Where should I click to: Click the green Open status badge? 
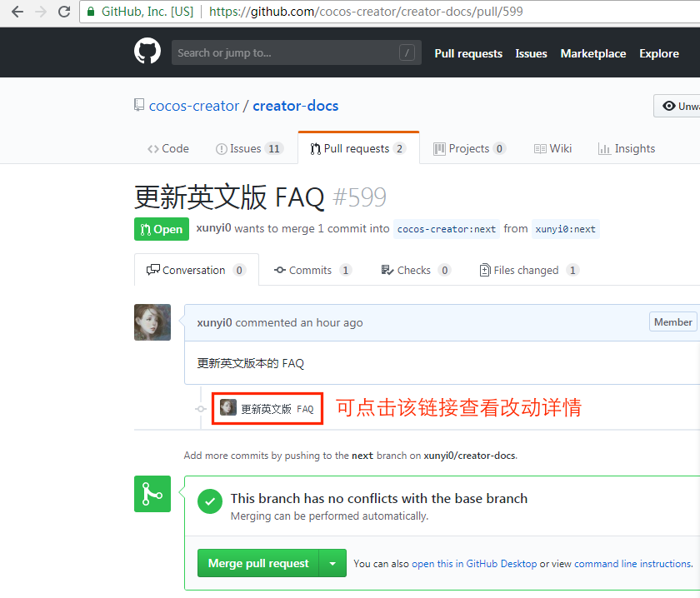162,229
